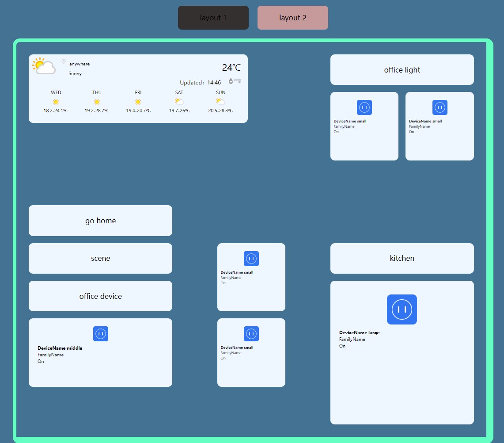Click the anywhere location label
The image size is (504, 443).
click(x=80, y=64)
